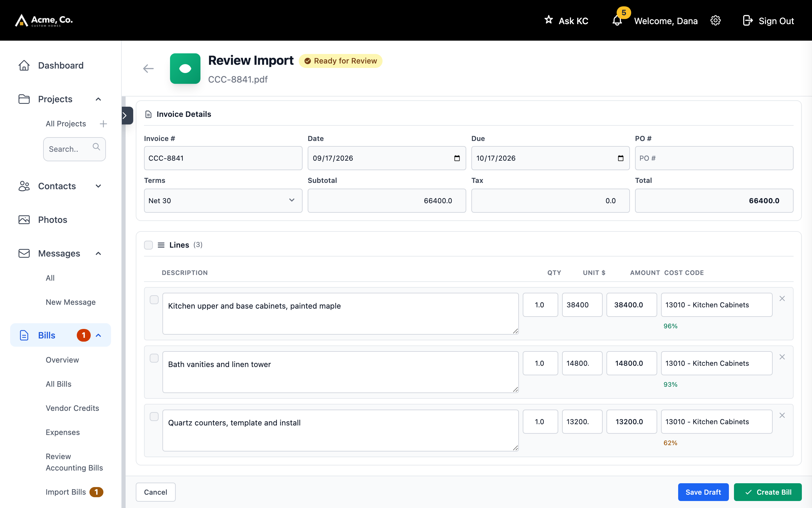Viewport: 812px width, 508px height.
Task: Open cost code for Quartz counters line
Action: (x=717, y=422)
